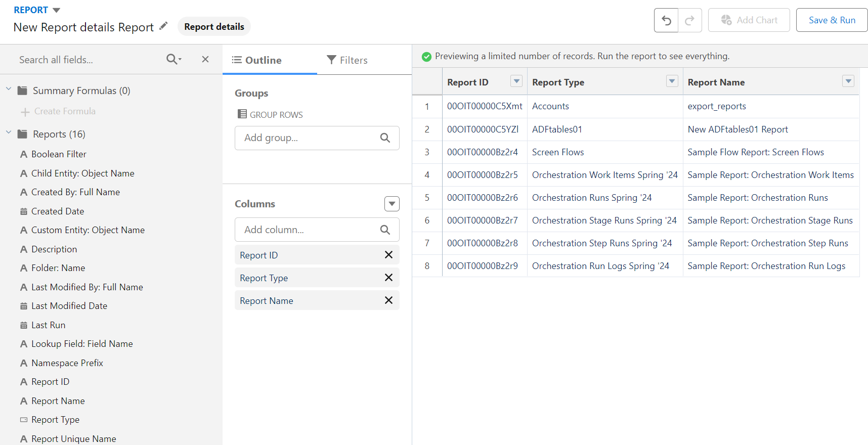Collapse the Reports (16) fields section
The image size is (868, 445).
point(9,132)
